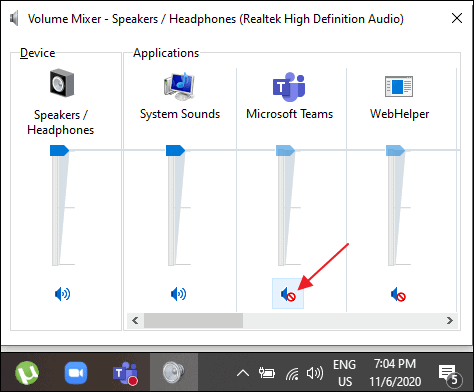Viewport: 474px width, 392px height.
Task: Click the Device group heading
Action: click(37, 53)
